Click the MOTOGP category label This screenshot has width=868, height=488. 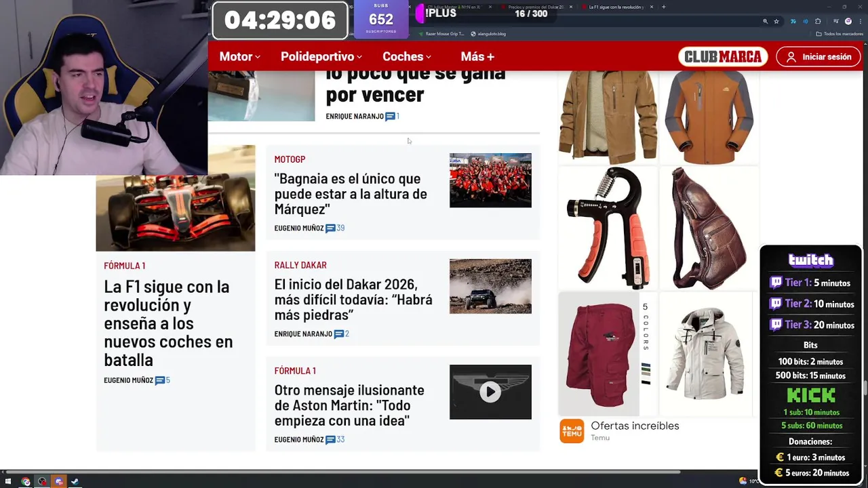(x=290, y=159)
